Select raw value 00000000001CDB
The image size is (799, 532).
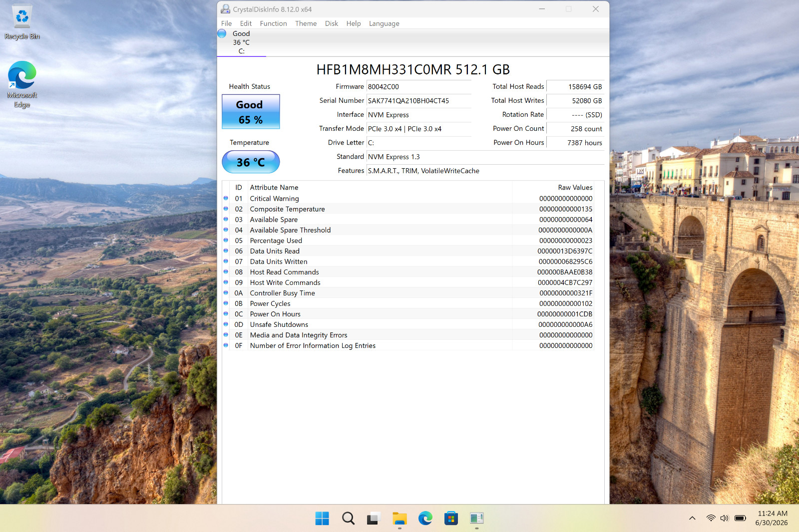565,314
